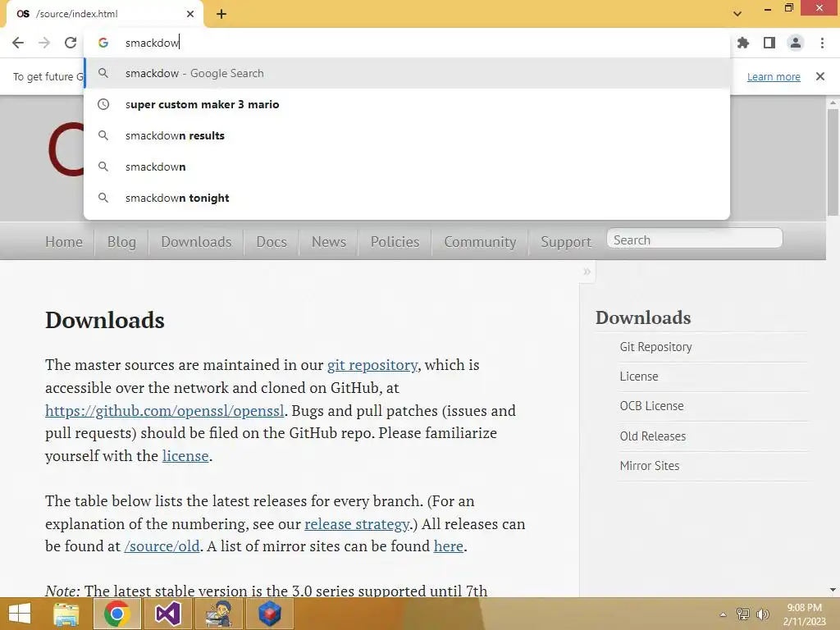840x630 pixels.
Task: Open the Policies nav item
Action: click(395, 242)
